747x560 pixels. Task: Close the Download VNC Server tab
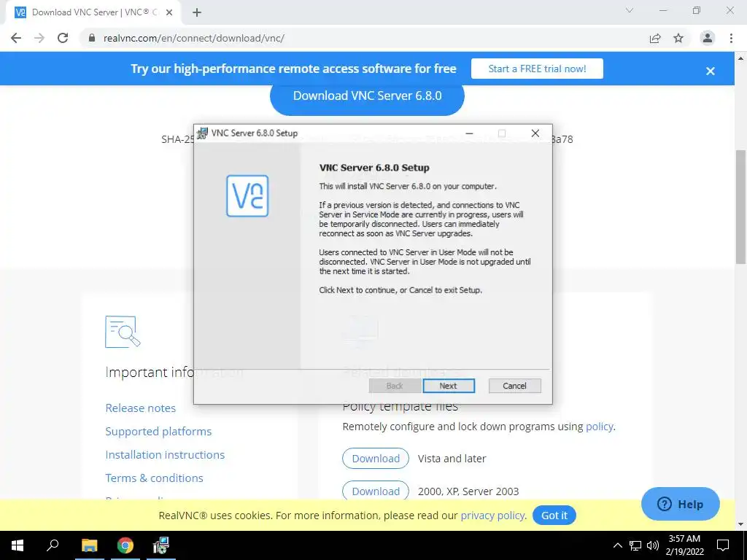[169, 12]
